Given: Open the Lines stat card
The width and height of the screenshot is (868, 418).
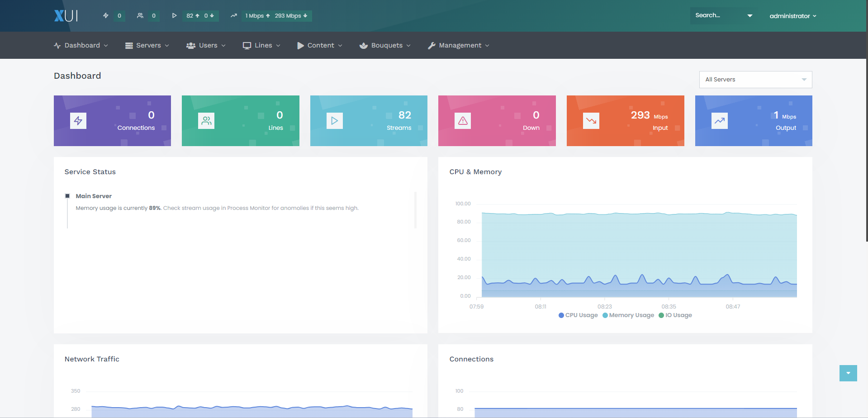Looking at the screenshot, I should (x=241, y=121).
